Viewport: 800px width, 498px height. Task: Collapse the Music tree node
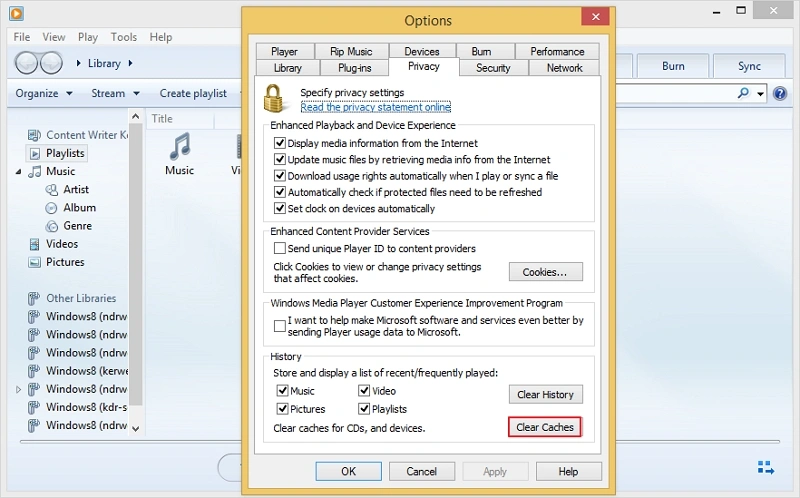click(x=18, y=172)
